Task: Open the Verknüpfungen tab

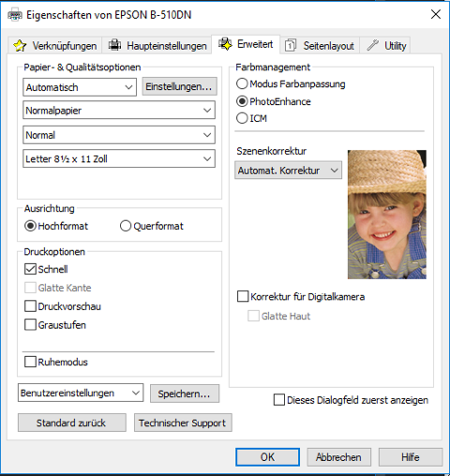Action: tap(54, 46)
